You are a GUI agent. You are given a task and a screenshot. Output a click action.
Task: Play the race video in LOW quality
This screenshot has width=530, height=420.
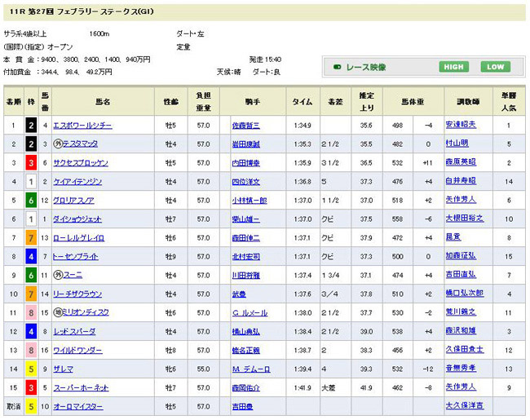[494, 67]
